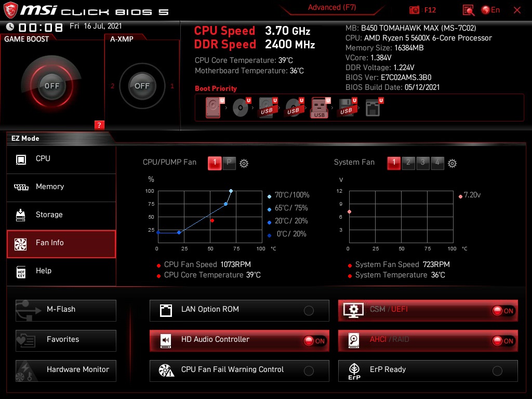This screenshot has width=532, height=399.
Task: Toggle CSM / UEFI switch
Action: click(x=503, y=311)
